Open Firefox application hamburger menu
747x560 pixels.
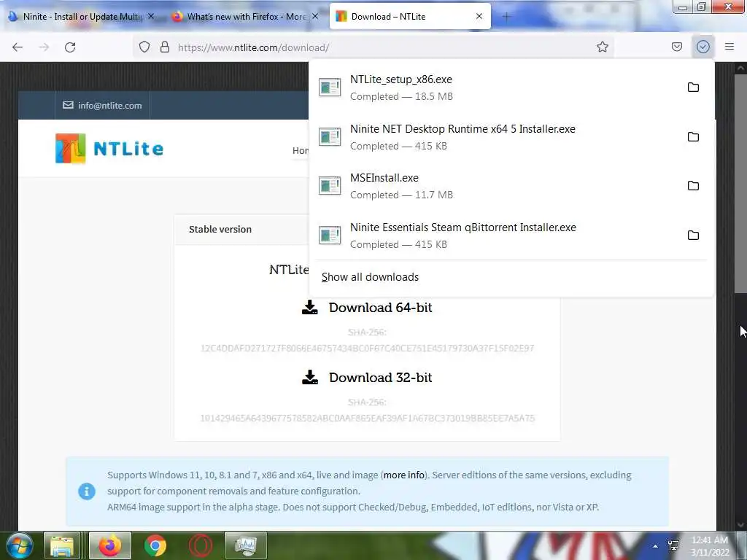pos(729,47)
